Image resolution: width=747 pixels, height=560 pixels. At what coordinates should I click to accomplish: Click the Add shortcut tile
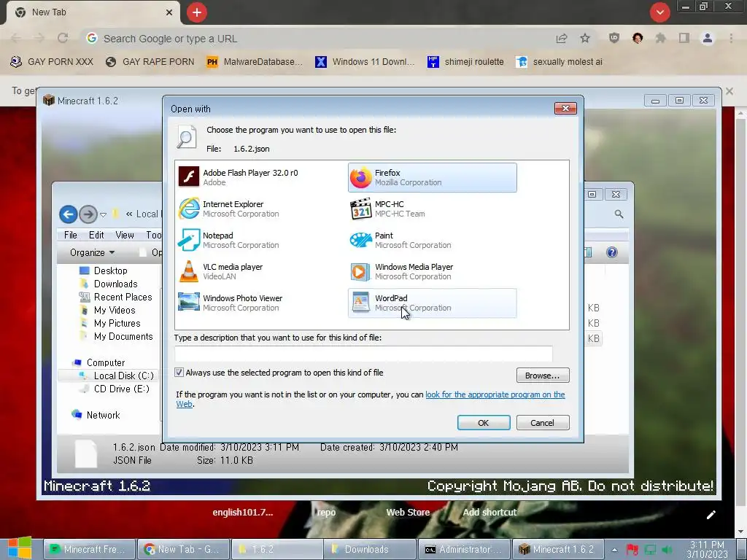pyautogui.click(x=489, y=513)
